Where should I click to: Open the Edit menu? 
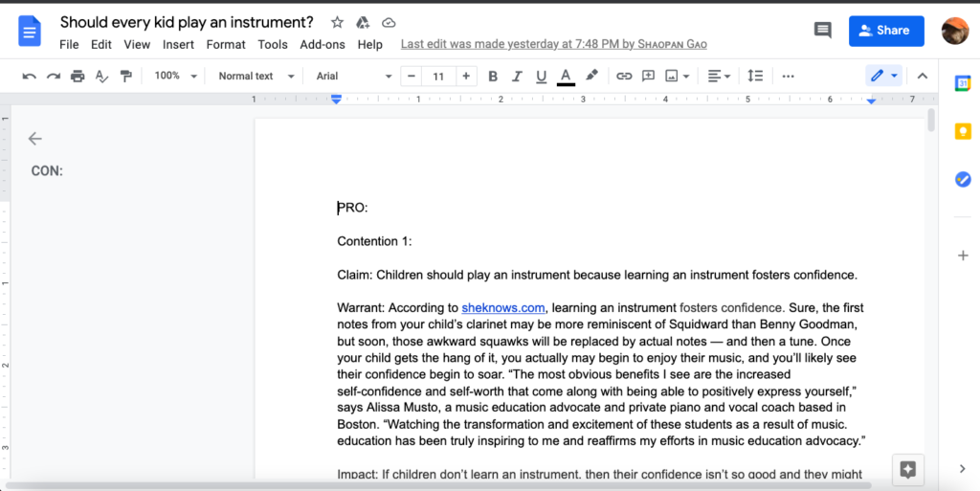(x=101, y=44)
